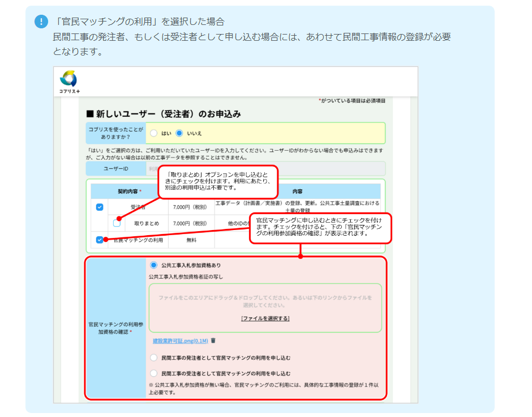Toggle the 官民マッチングの利用 checkbox
The height and width of the screenshot is (417, 532).
click(x=100, y=240)
